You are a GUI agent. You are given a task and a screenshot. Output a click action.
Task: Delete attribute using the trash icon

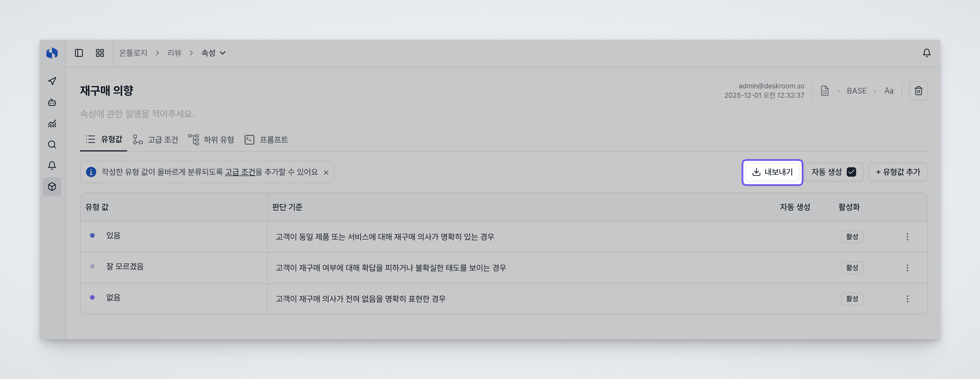(x=918, y=91)
